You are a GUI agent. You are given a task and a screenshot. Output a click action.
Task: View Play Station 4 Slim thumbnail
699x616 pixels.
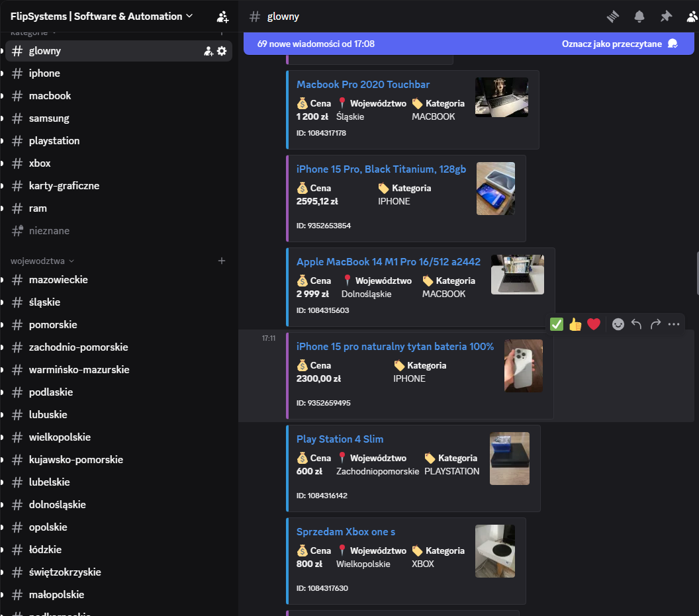click(510, 459)
